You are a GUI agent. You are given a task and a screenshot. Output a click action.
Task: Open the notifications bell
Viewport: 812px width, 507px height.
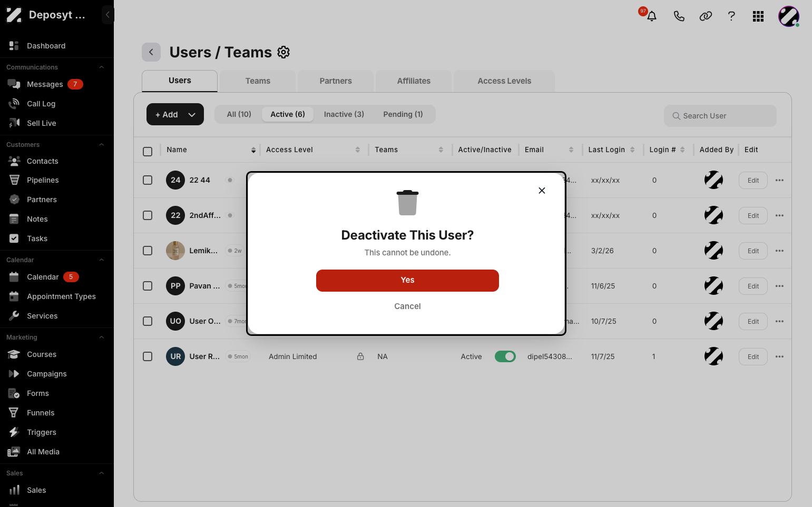point(652,16)
